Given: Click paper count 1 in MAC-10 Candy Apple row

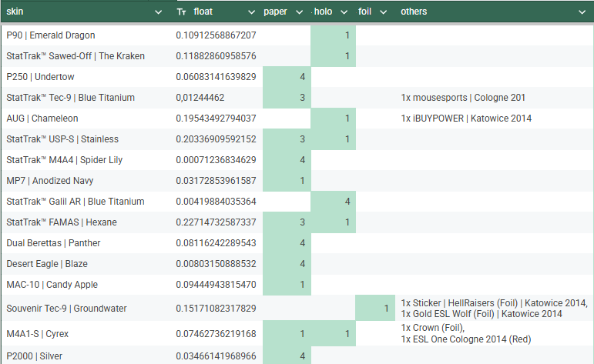Looking at the screenshot, I should [x=287, y=285].
